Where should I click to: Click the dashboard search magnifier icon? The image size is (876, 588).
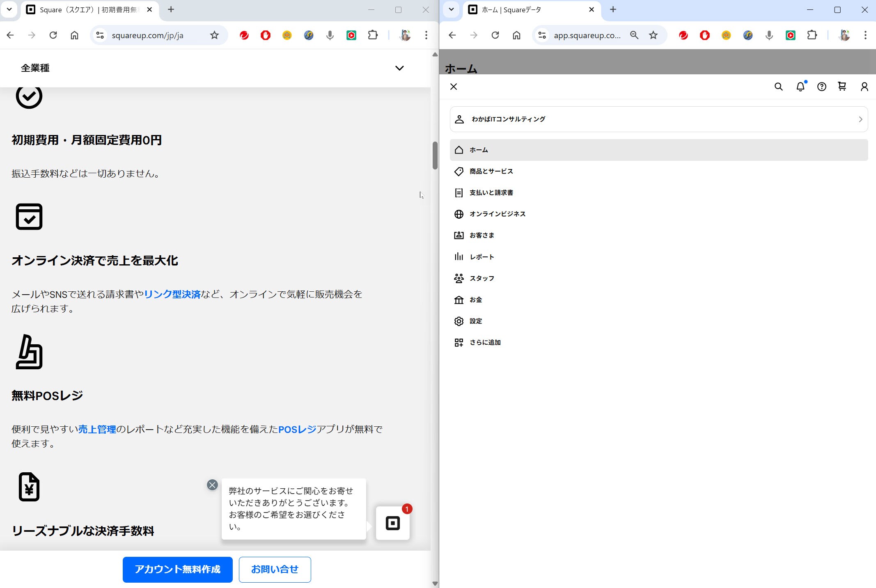pos(778,87)
